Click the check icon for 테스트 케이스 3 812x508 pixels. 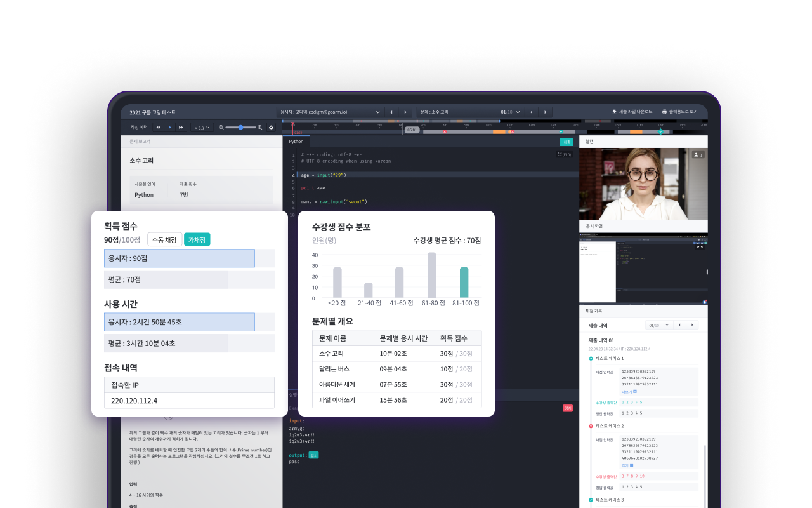coord(591,500)
